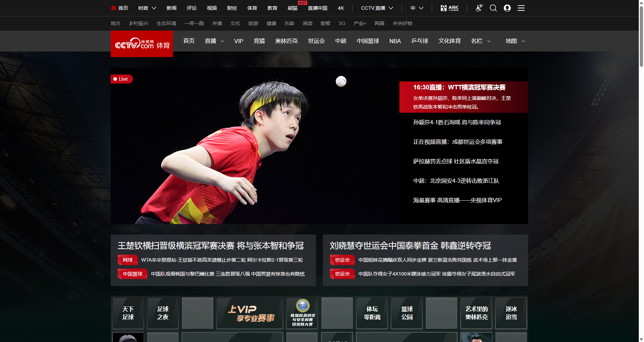The width and height of the screenshot is (644, 342).
Task: Open 中国队夺得女子4X100米蹼泳接力冠军 link
Action: (x=399, y=274)
